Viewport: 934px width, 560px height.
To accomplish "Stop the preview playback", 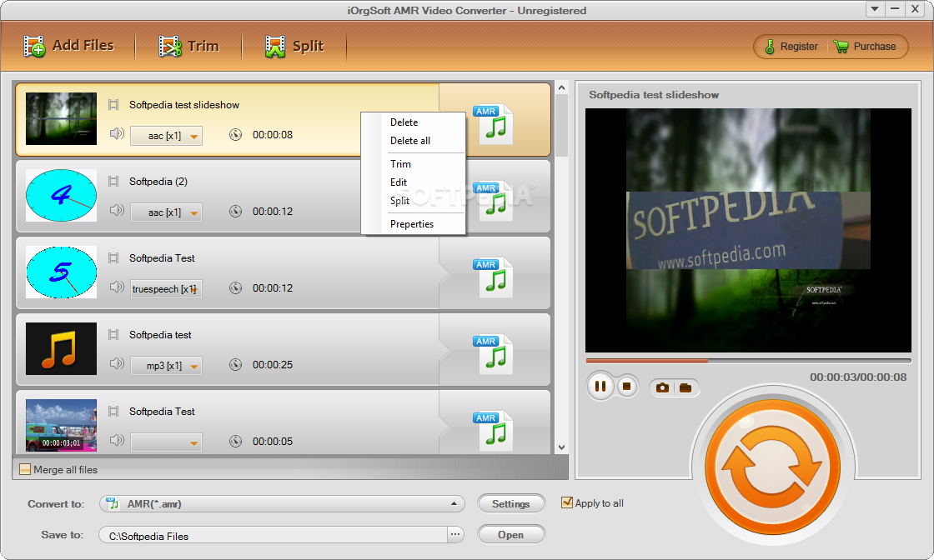I will [x=626, y=386].
